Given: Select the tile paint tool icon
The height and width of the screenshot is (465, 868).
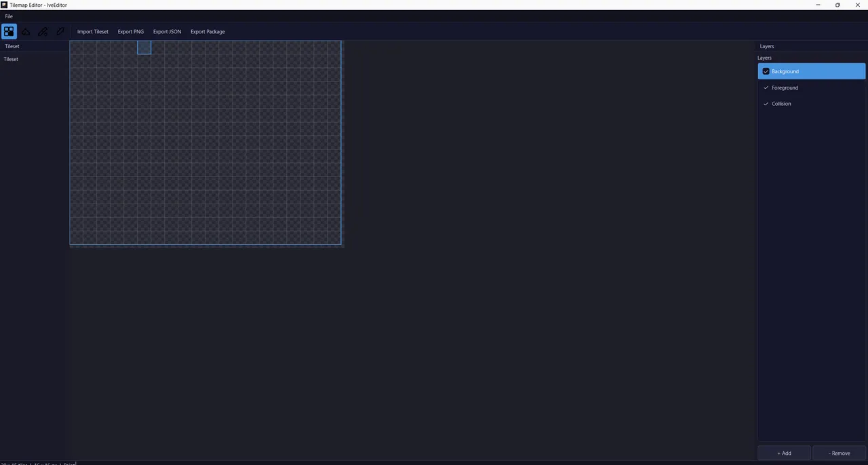Looking at the screenshot, I should (9, 31).
